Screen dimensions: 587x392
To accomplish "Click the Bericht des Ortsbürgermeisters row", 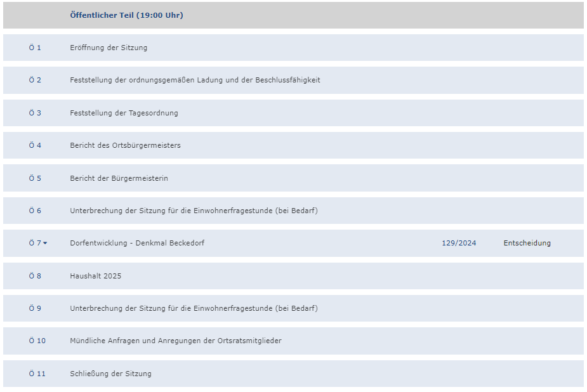I will 125,145.
